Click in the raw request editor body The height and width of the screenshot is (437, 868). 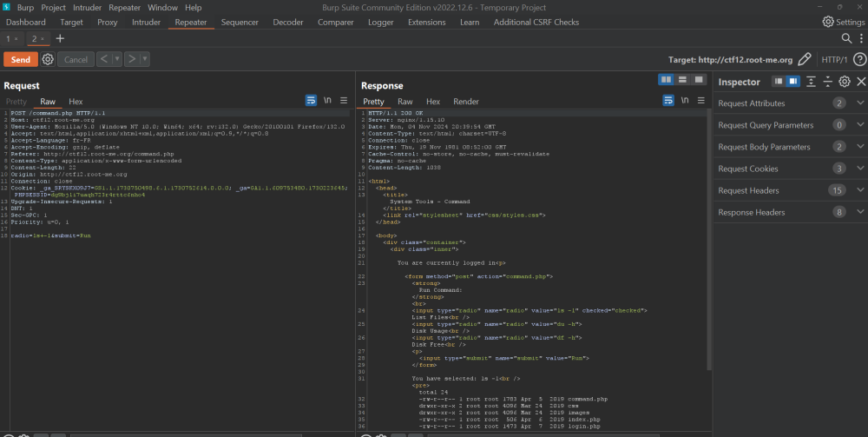click(x=174, y=304)
